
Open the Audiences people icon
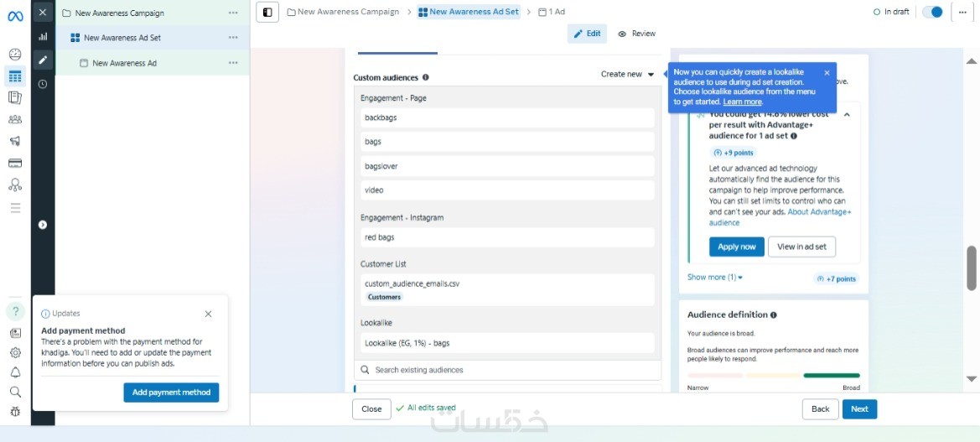(16, 119)
